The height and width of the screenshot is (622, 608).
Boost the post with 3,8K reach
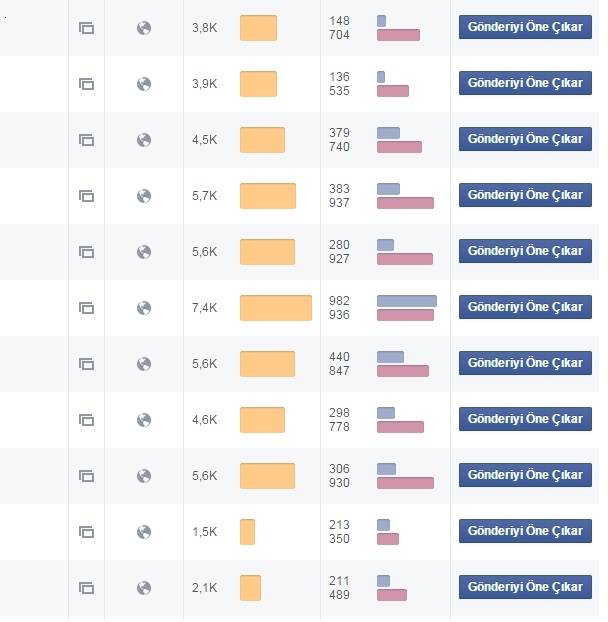click(525, 27)
